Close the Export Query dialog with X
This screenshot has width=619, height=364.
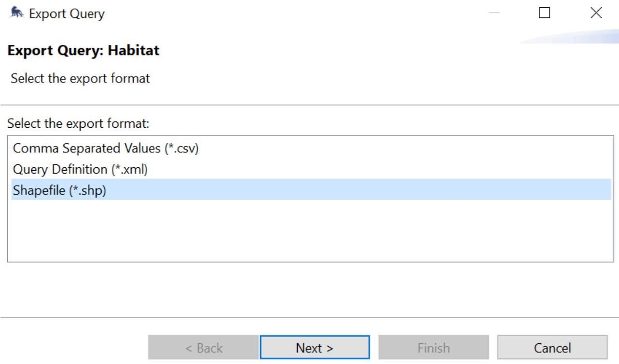coord(596,14)
